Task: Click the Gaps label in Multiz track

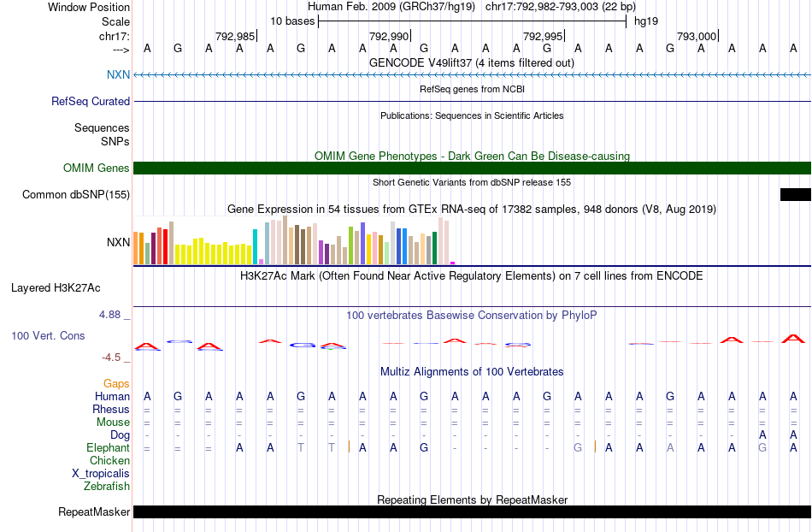Action: pyautogui.click(x=116, y=384)
